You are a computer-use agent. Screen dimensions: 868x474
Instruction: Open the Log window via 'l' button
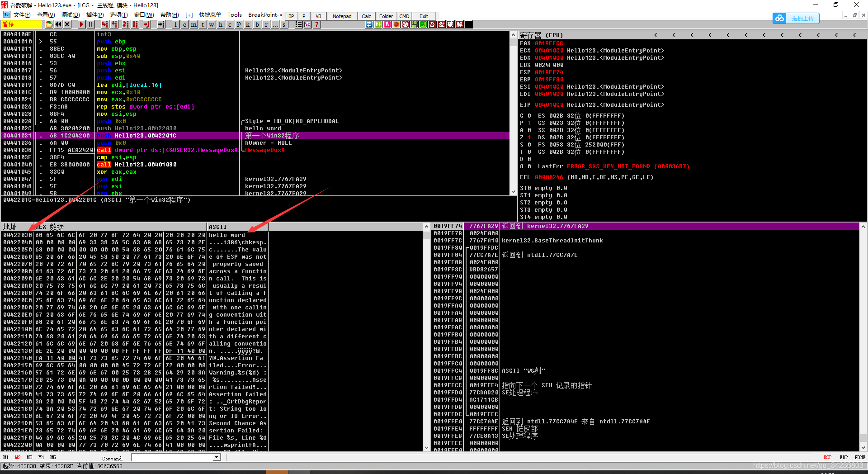(176, 24)
